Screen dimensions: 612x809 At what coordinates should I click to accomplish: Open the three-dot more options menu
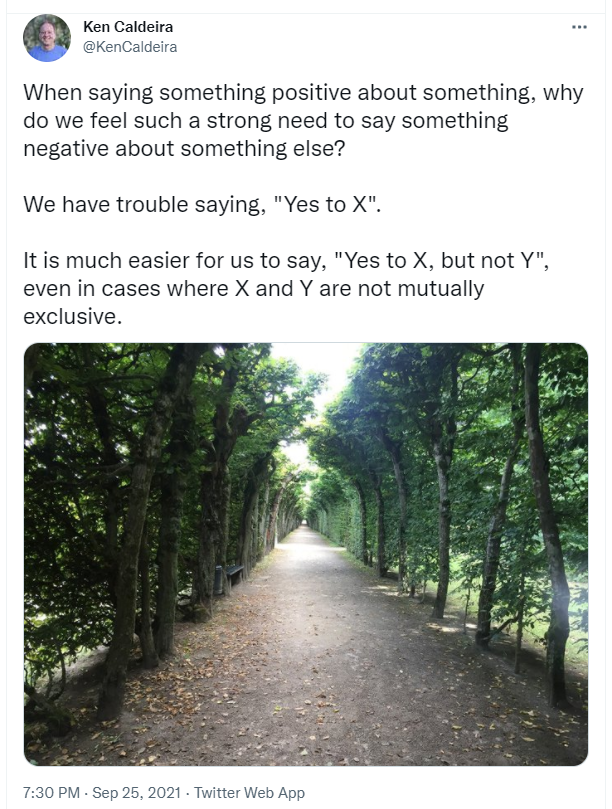[579, 27]
